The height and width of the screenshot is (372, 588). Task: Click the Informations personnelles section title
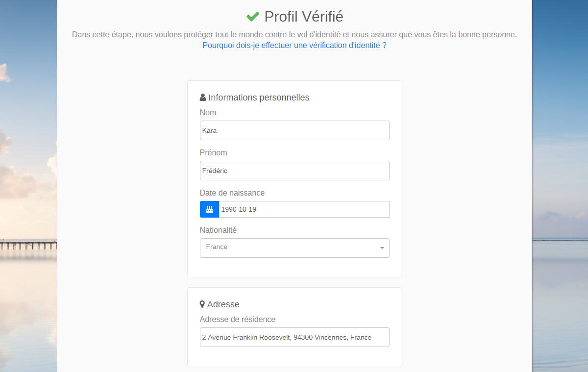point(259,97)
